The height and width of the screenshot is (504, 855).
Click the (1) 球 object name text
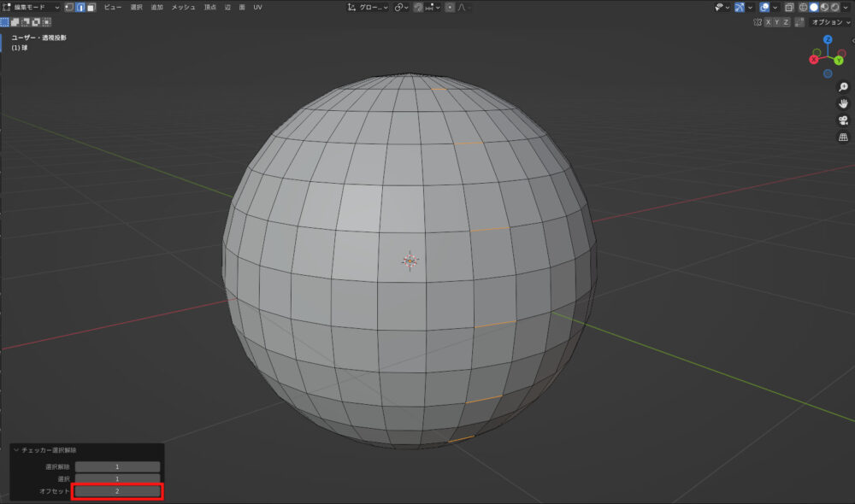[x=20, y=47]
